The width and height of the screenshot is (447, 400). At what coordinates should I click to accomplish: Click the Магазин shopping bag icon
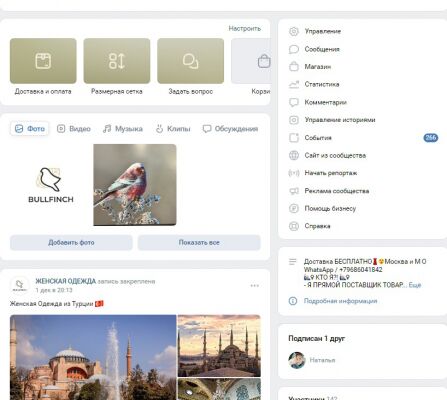pos(294,67)
